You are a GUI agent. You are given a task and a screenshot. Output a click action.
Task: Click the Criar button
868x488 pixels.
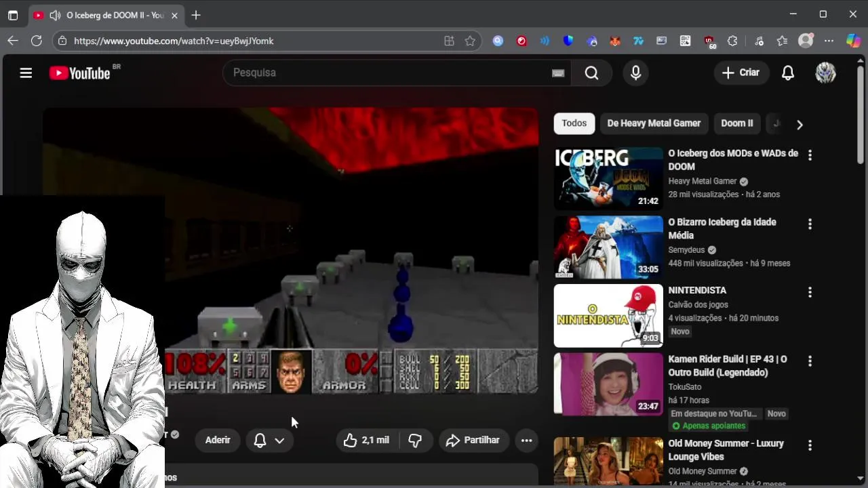pos(741,73)
